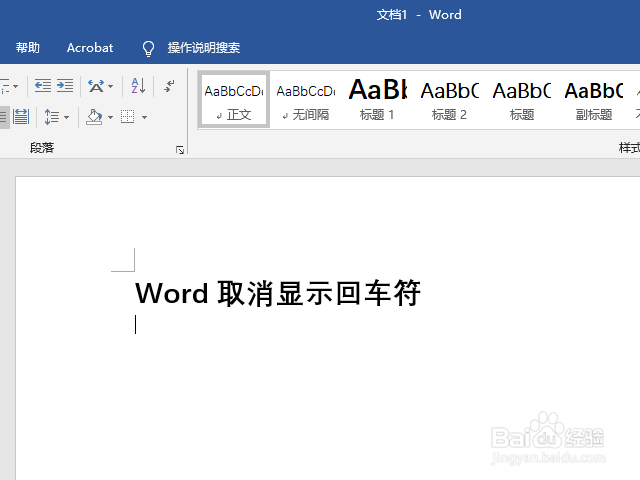The width and height of the screenshot is (640, 480).
Task: Click the Sort A-Z icon
Action: [x=138, y=86]
